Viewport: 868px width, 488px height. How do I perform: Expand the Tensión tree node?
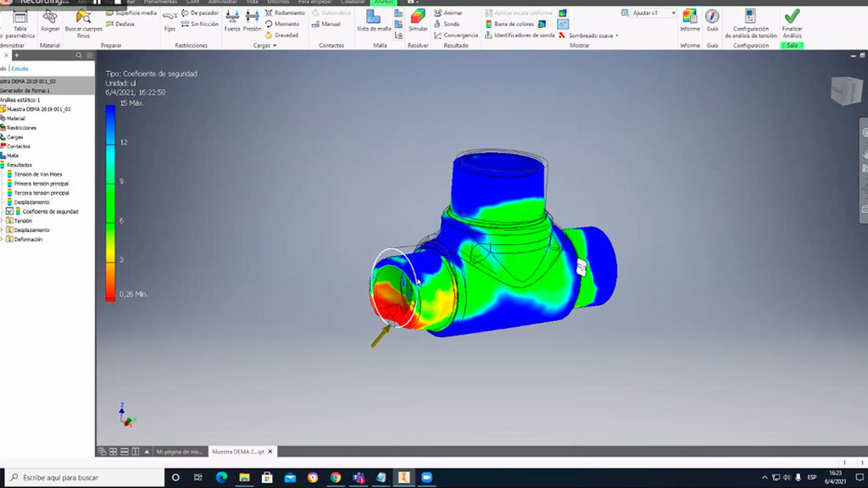point(2,220)
